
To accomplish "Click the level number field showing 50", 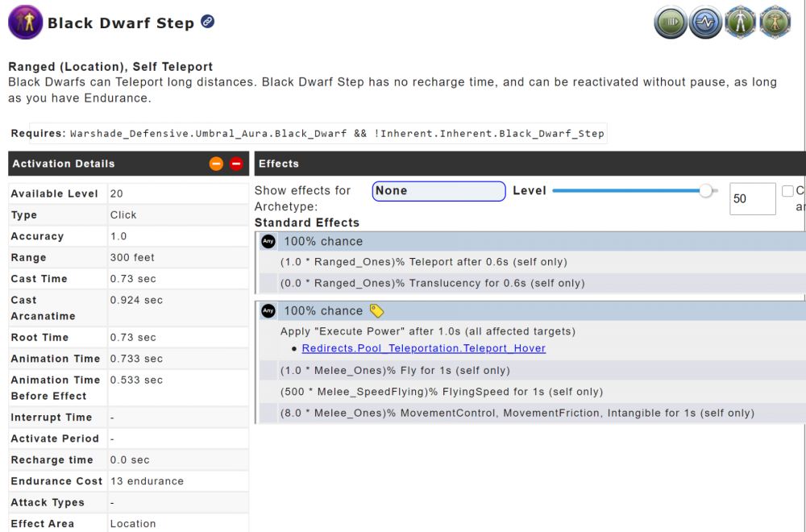I will coord(752,198).
